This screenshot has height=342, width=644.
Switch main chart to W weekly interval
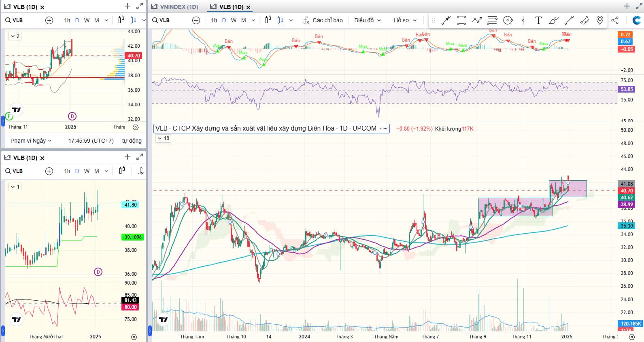pos(234,20)
